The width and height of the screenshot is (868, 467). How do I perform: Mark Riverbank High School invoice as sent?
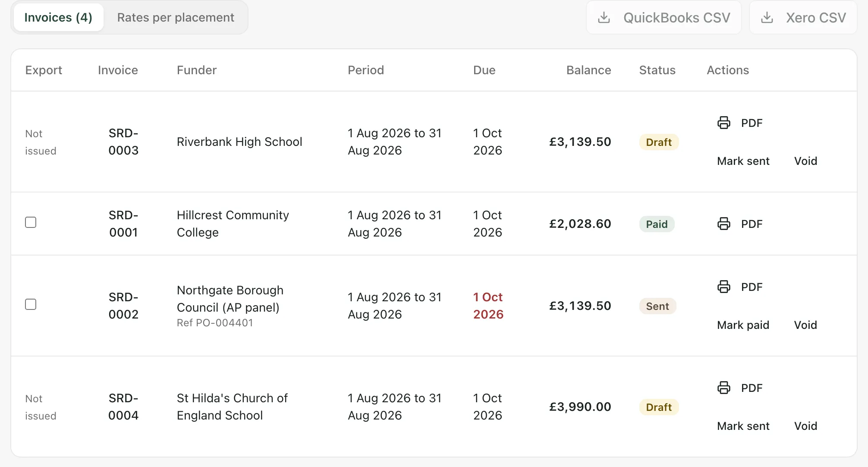[743, 161]
